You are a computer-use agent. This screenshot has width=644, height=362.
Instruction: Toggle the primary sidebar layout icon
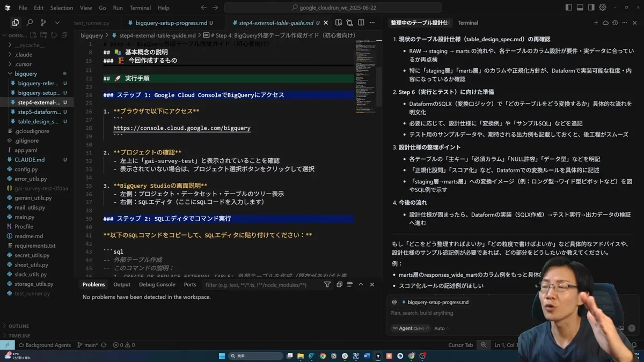point(569,8)
